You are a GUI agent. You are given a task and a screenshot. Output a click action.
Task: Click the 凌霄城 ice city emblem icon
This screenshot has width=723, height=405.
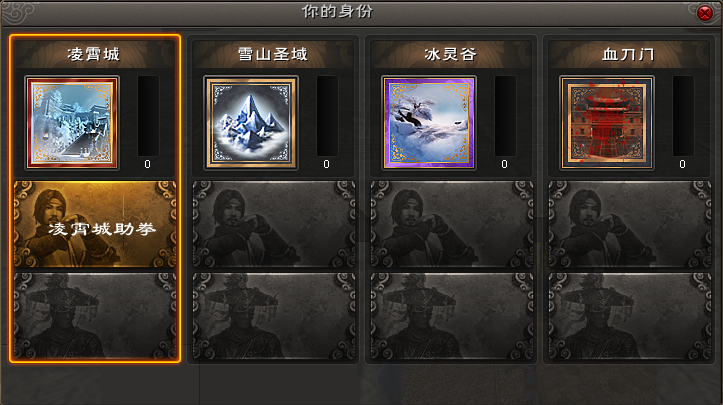72,123
